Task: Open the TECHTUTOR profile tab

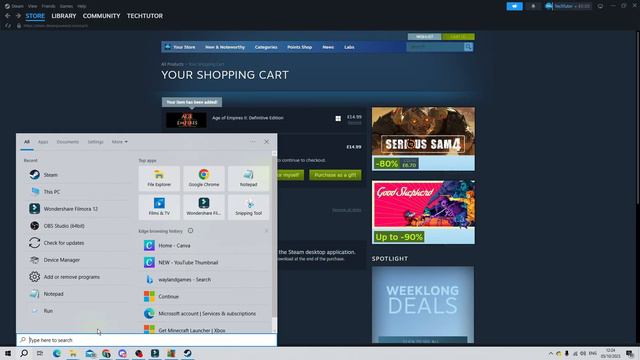Action: pyautogui.click(x=144, y=16)
